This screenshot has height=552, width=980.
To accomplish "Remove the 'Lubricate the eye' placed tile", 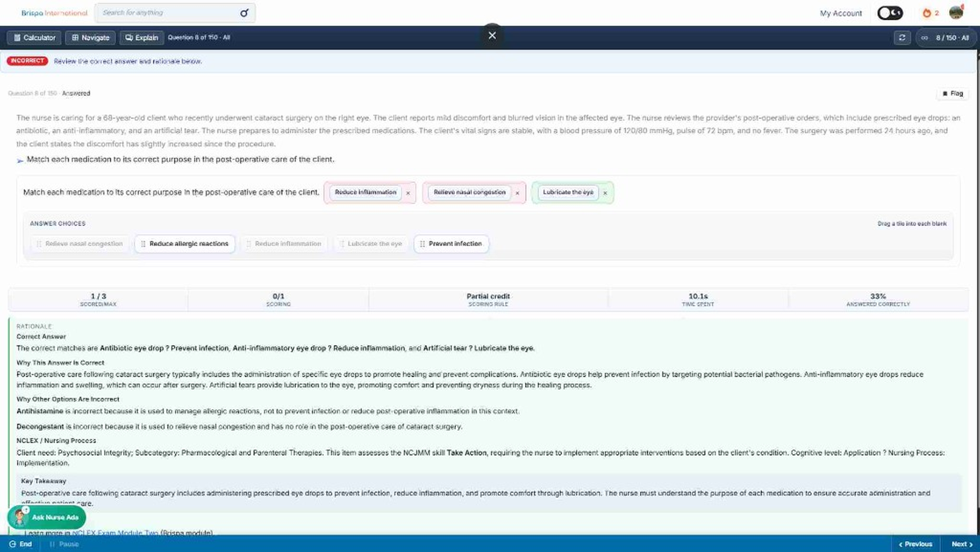I will pos(605,193).
